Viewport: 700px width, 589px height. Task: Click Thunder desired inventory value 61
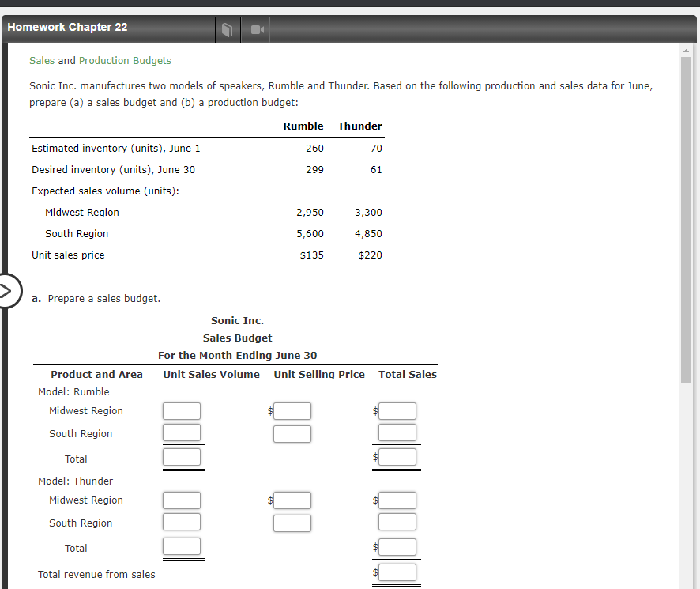tap(376, 170)
